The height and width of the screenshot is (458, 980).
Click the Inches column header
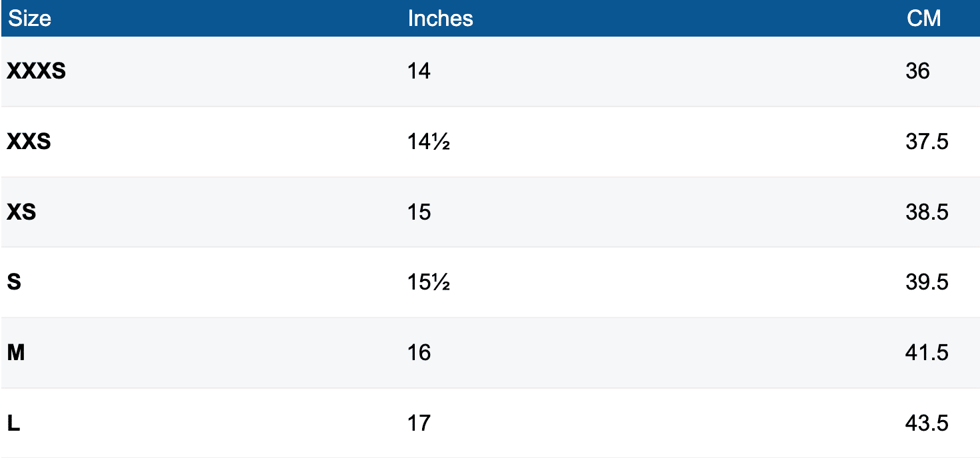[440, 18]
